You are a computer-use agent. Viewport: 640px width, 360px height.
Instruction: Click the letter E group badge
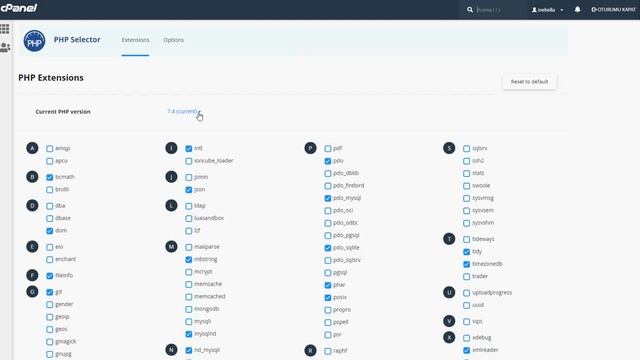click(32, 247)
